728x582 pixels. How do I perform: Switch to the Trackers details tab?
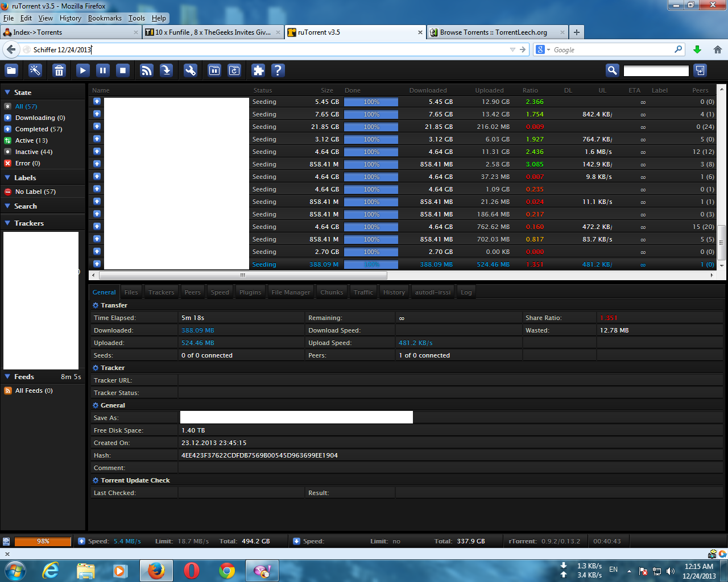162,292
